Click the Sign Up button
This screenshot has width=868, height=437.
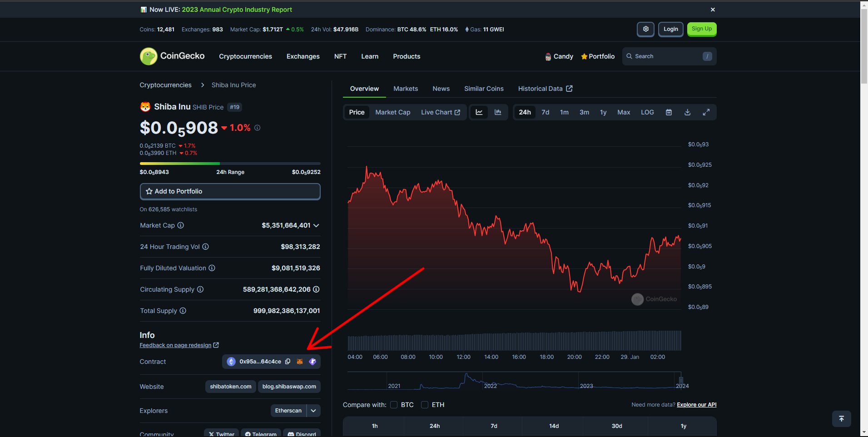pos(702,29)
